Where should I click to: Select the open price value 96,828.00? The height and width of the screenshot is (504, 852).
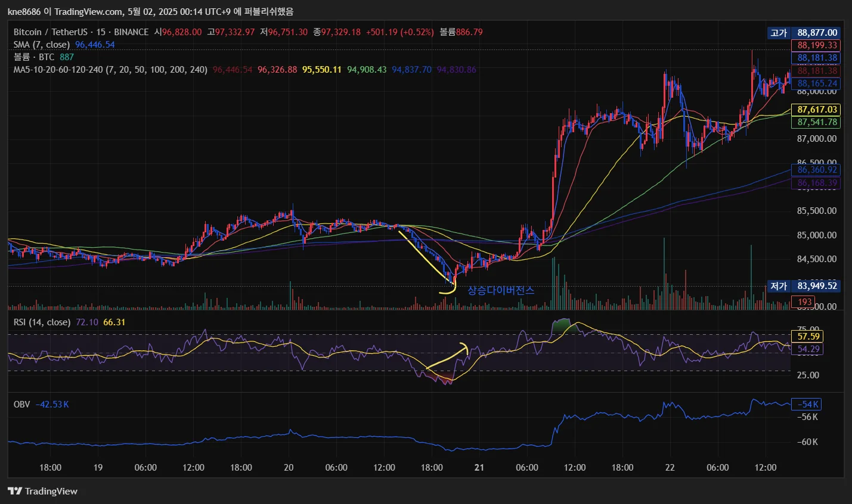[x=182, y=32]
